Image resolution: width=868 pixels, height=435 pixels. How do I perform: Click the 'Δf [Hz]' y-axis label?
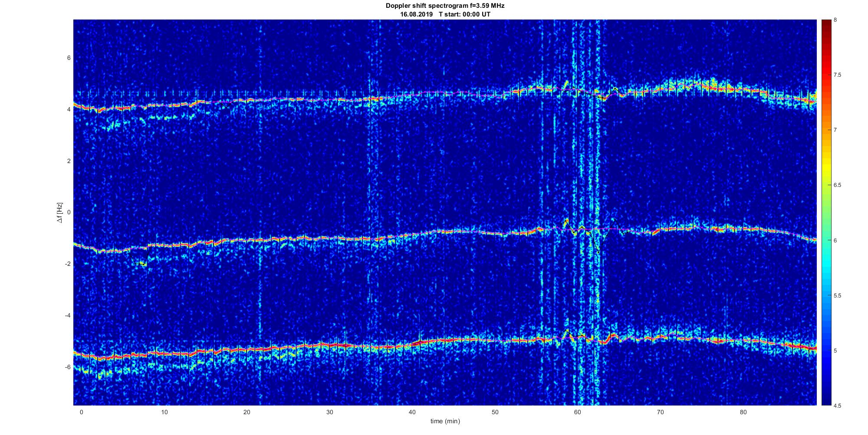tap(60, 213)
